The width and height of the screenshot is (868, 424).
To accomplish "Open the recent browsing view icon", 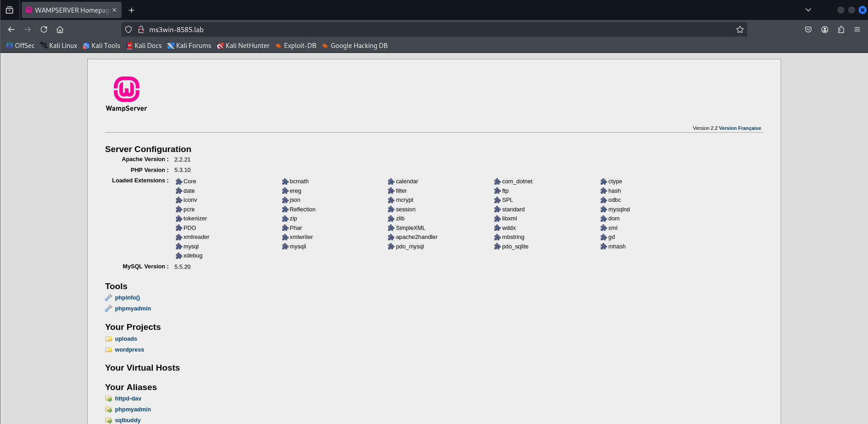I will pyautogui.click(x=9, y=10).
